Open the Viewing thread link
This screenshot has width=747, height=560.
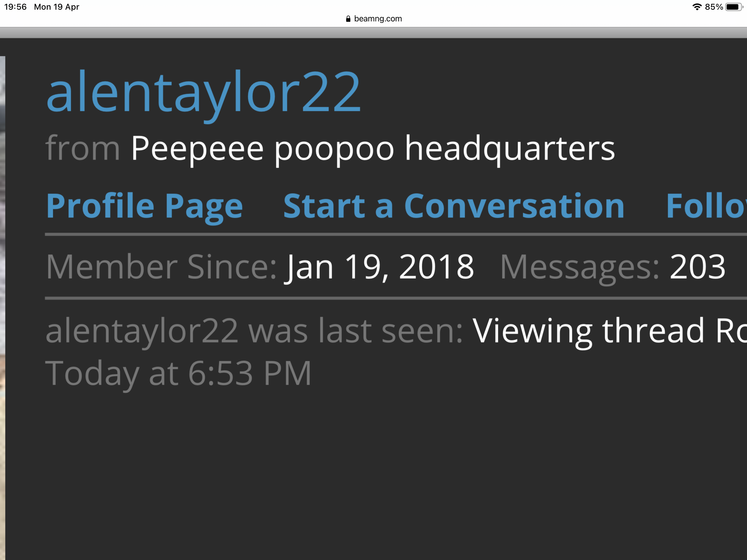(609, 331)
